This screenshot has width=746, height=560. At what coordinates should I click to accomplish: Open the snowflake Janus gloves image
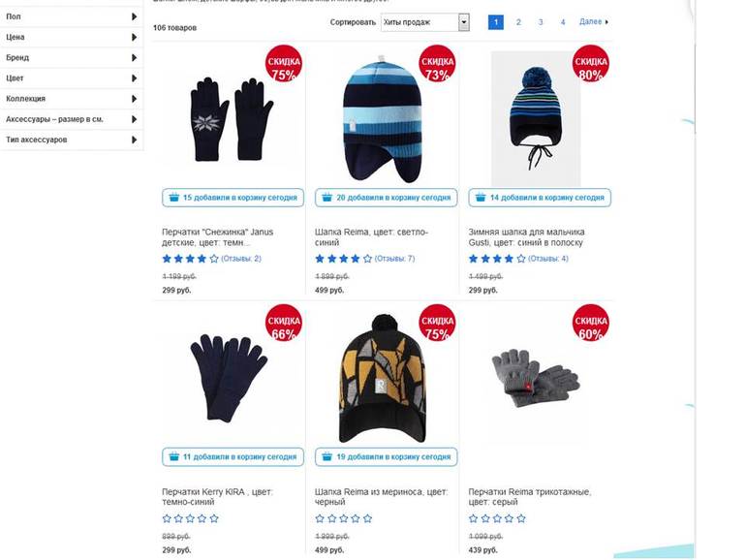tap(232, 119)
